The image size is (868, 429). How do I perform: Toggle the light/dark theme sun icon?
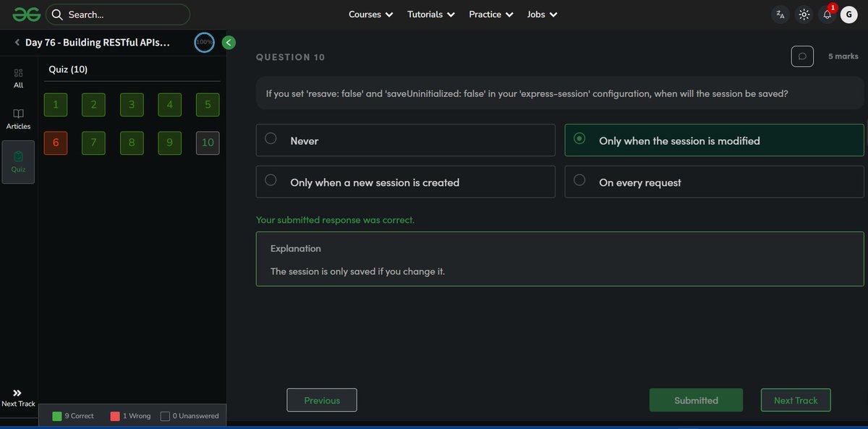pos(804,14)
